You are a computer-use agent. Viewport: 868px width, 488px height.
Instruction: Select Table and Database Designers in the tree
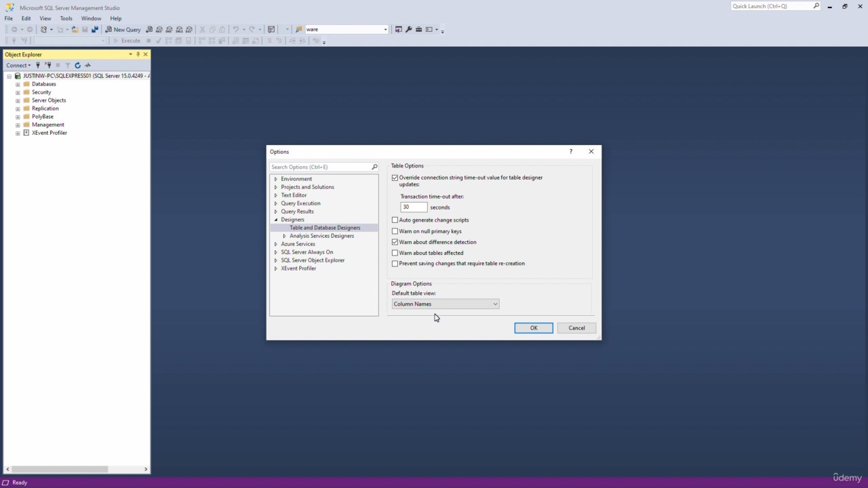click(325, 228)
